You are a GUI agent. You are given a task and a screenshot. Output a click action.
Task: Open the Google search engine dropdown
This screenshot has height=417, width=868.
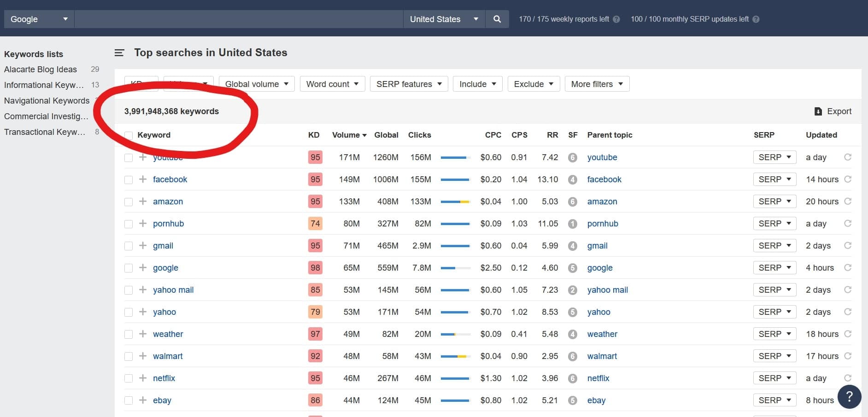pyautogui.click(x=38, y=19)
